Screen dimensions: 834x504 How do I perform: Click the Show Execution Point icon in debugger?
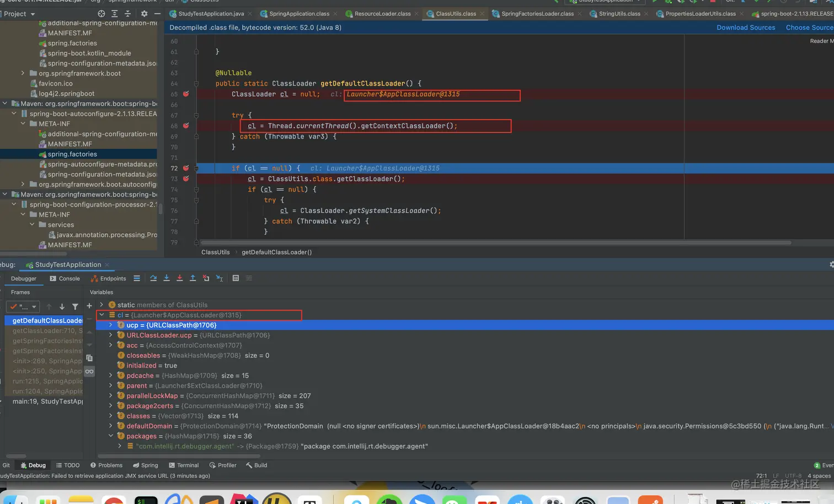tap(137, 278)
